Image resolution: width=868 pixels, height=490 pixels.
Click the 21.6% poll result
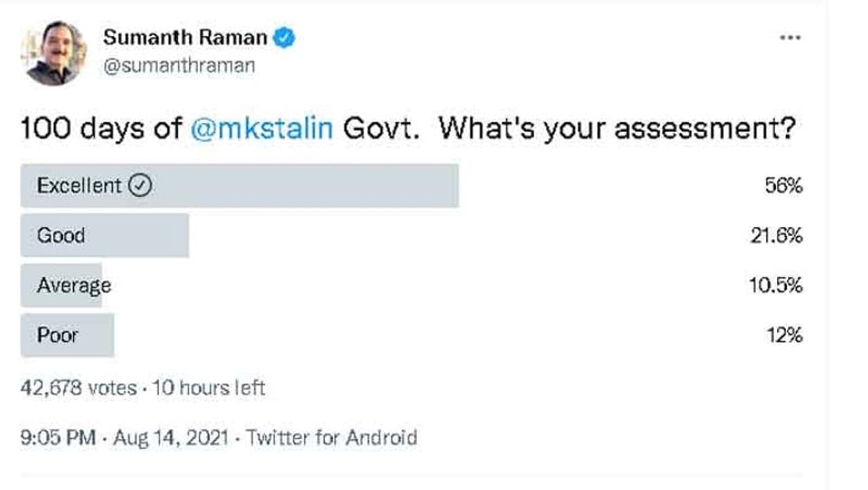click(776, 235)
